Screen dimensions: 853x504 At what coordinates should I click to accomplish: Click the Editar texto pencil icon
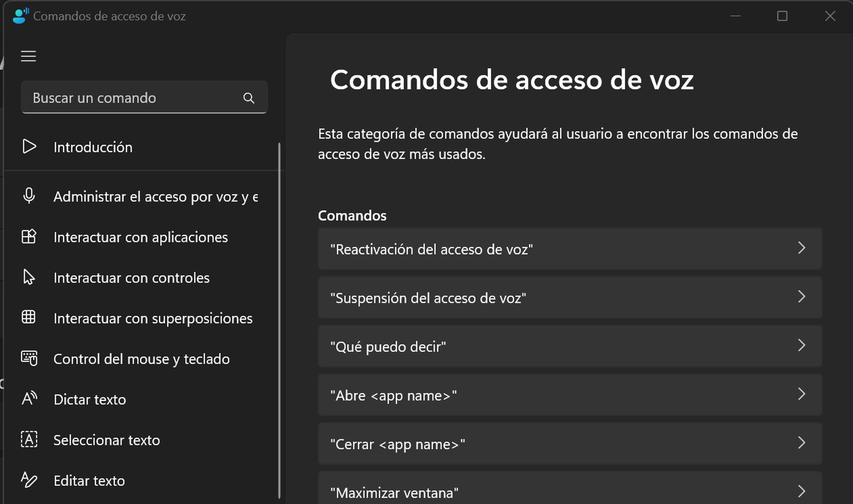29,480
